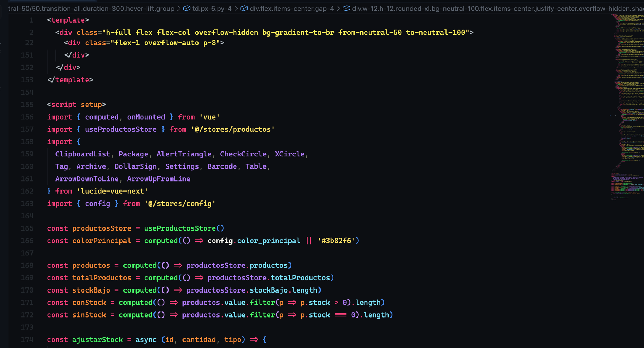Click the Settings import name
644x348 pixels.
pyautogui.click(x=182, y=166)
